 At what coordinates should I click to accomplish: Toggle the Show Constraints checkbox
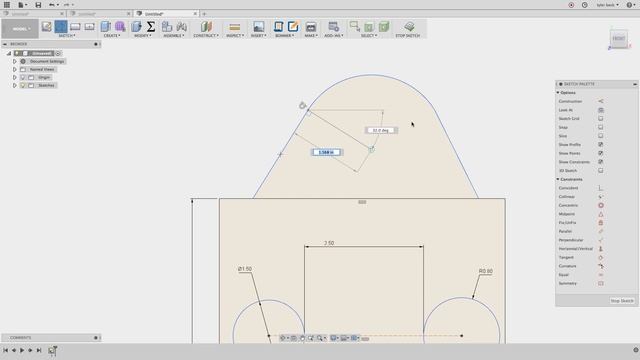[x=601, y=162]
